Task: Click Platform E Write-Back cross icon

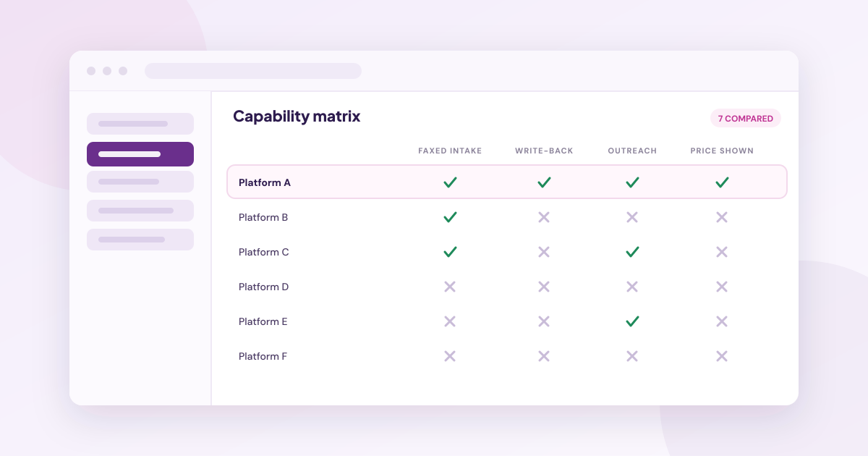Action: click(x=544, y=321)
